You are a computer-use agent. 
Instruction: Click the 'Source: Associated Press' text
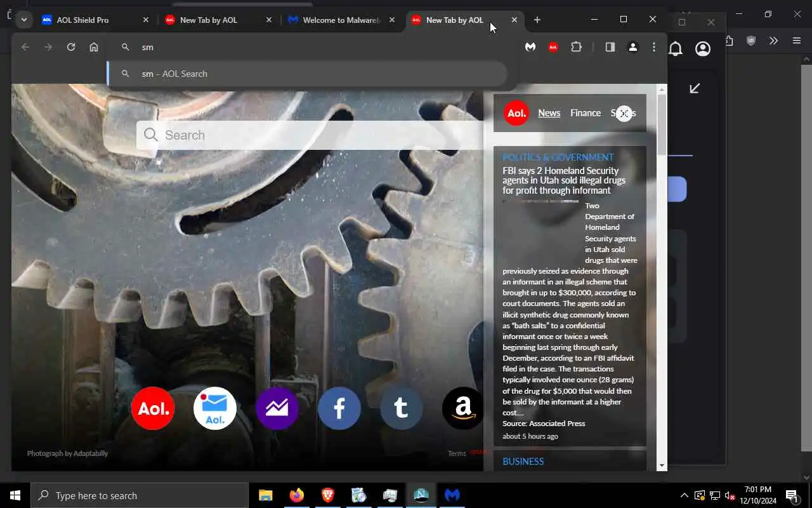[x=544, y=424]
